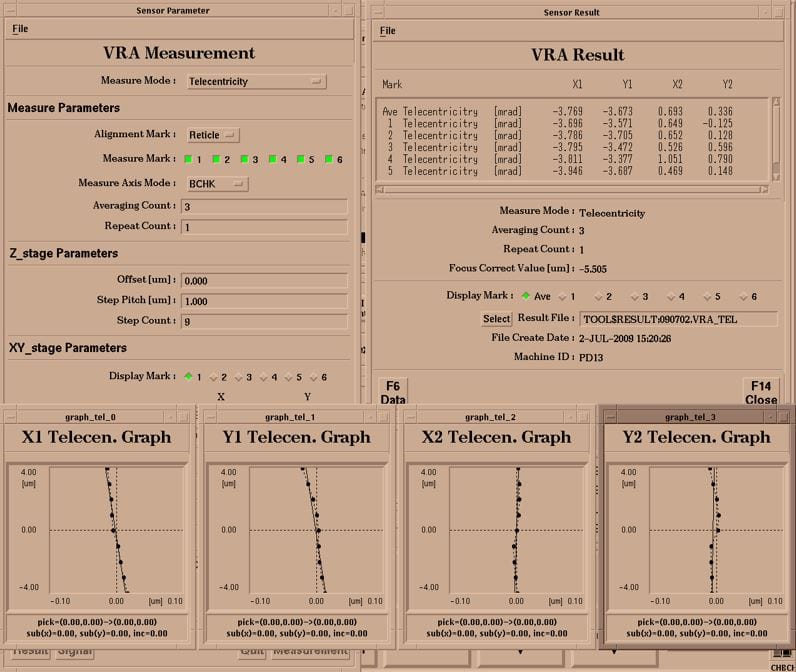796x672 pixels.
Task: Click scroll down arrow of result table
Action: [776, 177]
